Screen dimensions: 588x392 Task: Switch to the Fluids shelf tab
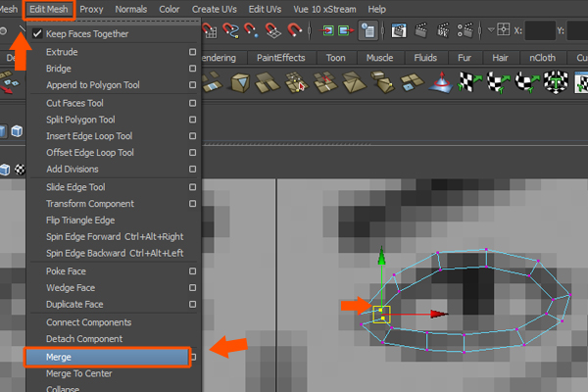(x=425, y=58)
